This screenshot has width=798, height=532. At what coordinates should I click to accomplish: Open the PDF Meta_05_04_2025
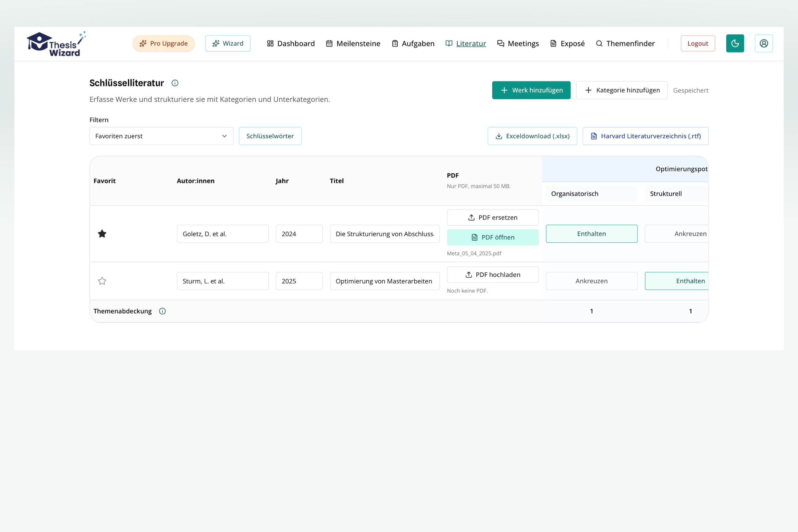pyautogui.click(x=492, y=237)
